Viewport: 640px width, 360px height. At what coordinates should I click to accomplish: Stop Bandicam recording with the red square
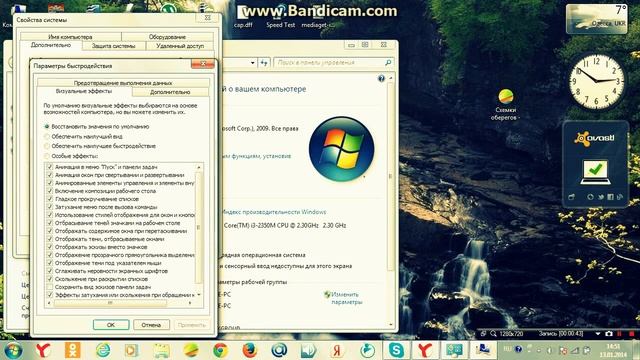click(632, 333)
